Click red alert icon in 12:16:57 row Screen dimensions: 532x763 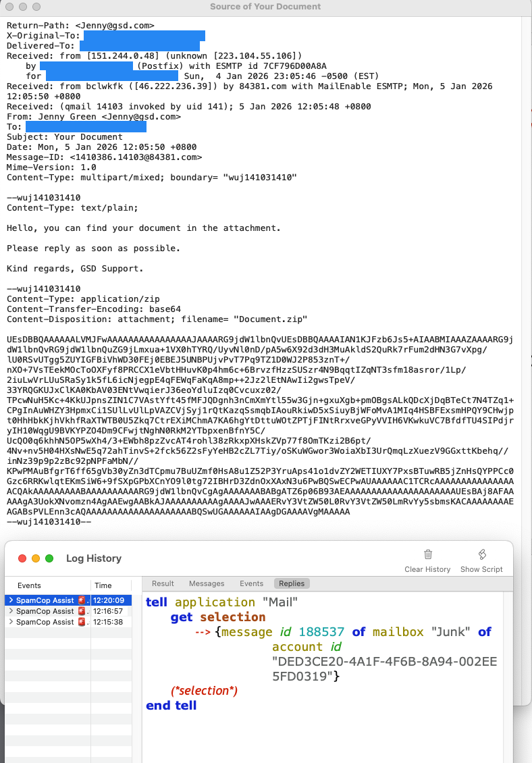click(x=82, y=611)
